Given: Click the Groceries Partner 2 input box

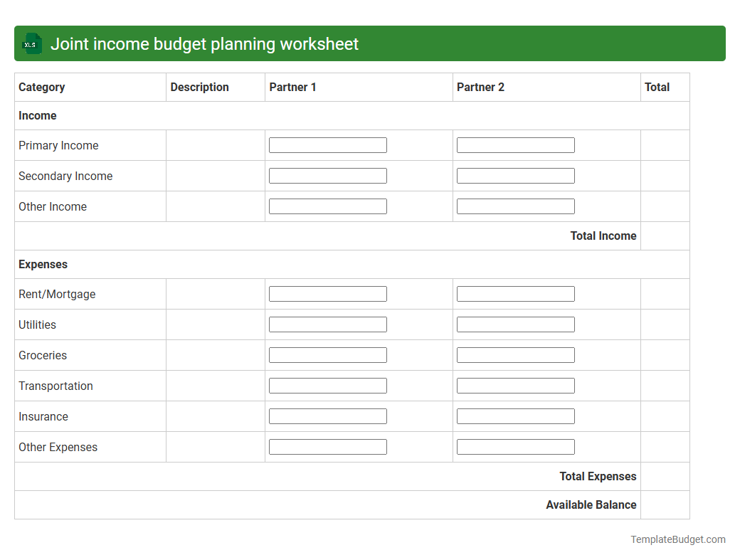Looking at the screenshot, I should (x=515, y=354).
